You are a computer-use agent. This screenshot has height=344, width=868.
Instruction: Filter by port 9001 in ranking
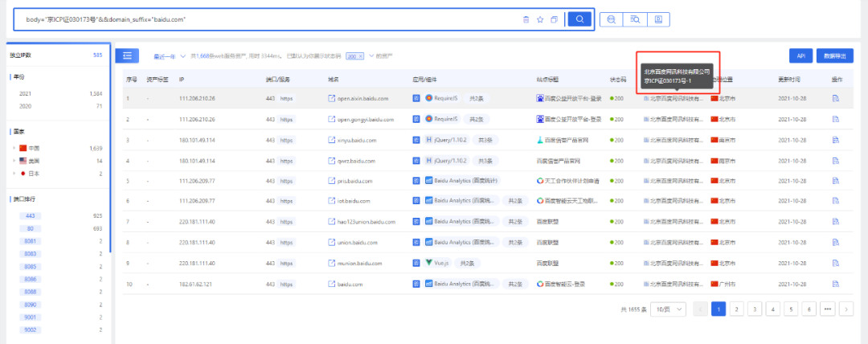(x=31, y=317)
